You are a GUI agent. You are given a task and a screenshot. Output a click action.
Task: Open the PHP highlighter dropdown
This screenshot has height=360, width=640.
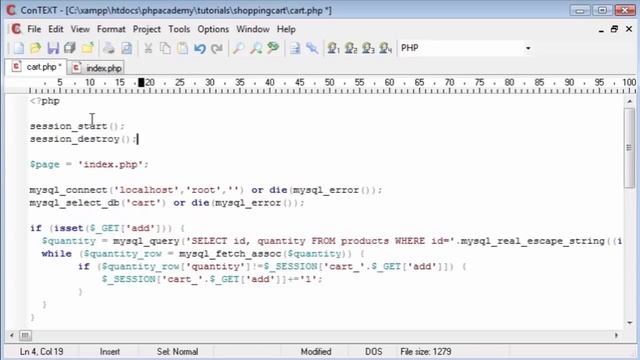click(528, 48)
